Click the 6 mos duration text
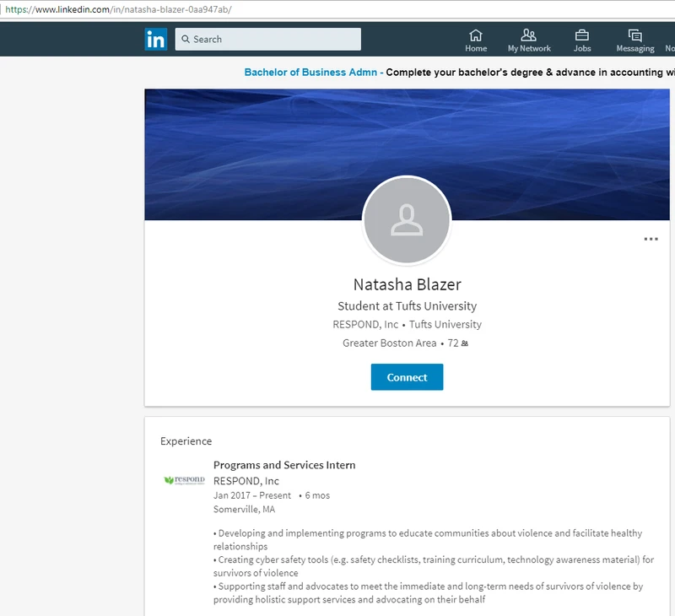 click(317, 495)
